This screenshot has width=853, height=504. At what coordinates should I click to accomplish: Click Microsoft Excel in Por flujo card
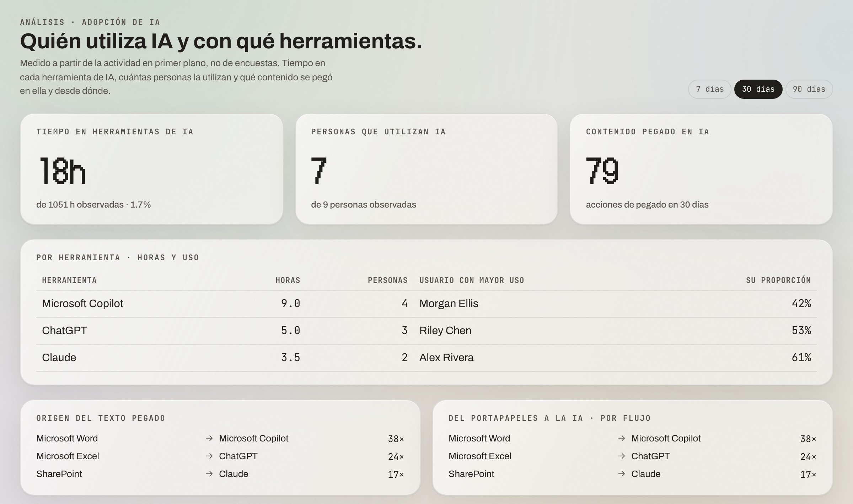point(480,456)
